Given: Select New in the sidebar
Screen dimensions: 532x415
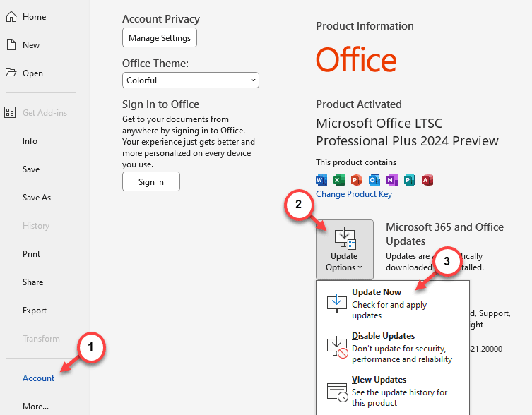Looking at the screenshot, I should click(31, 44).
